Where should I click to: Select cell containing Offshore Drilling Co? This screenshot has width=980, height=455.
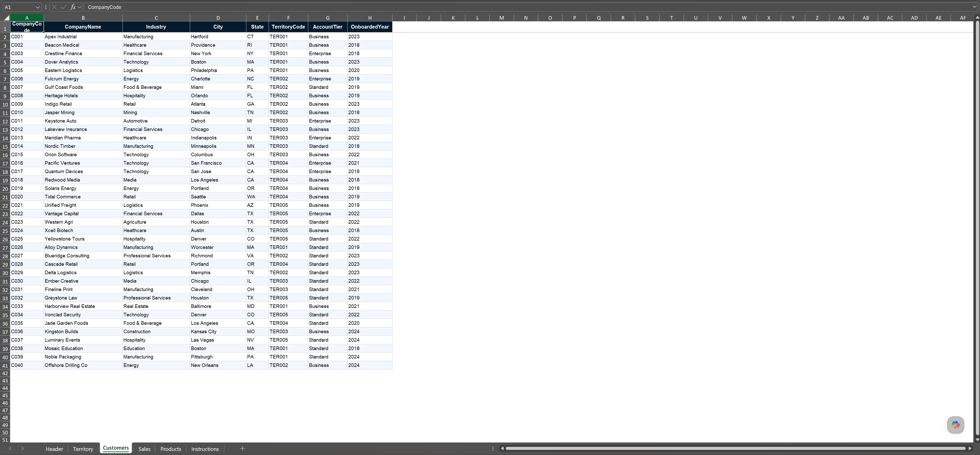83,365
